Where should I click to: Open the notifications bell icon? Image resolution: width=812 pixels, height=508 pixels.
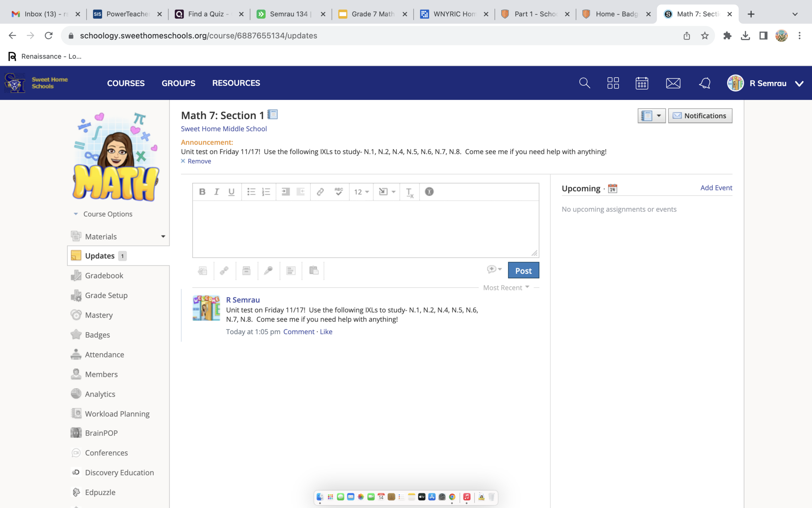tap(705, 83)
